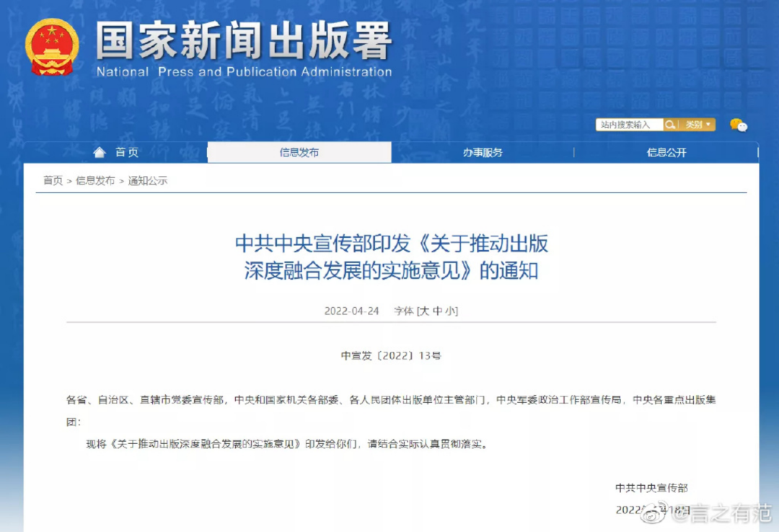The width and height of the screenshot is (779, 532).
Task: Switch to the 办事服务 tab
Action: click(x=483, y=152)
